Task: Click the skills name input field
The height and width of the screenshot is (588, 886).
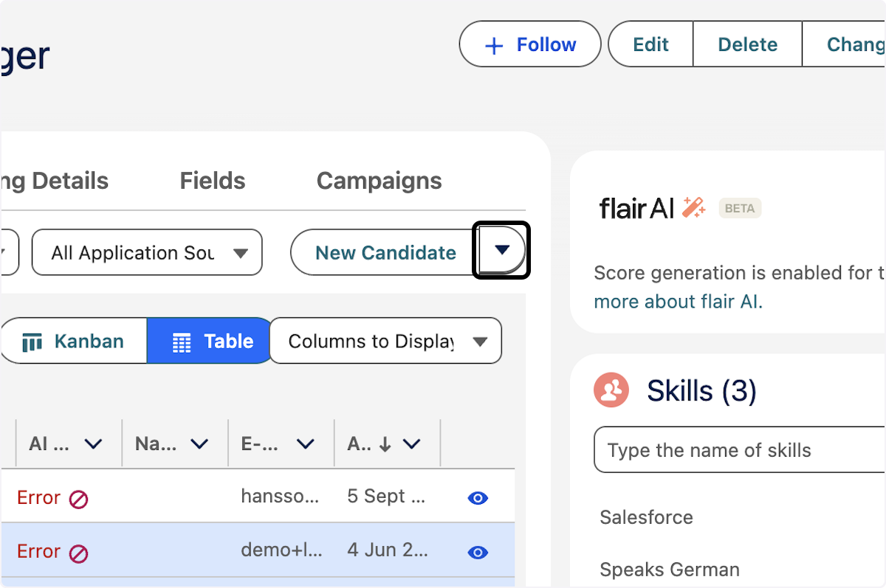Action: point(738,450)
